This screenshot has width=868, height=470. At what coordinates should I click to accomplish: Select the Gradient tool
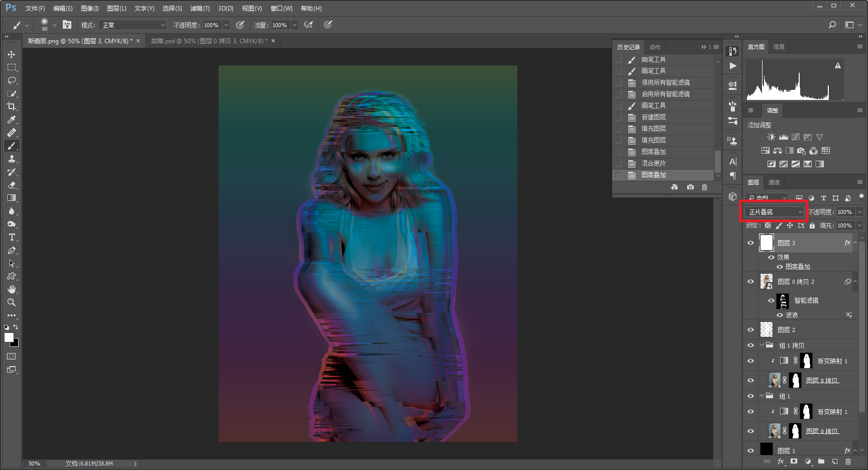pos(11,198)
